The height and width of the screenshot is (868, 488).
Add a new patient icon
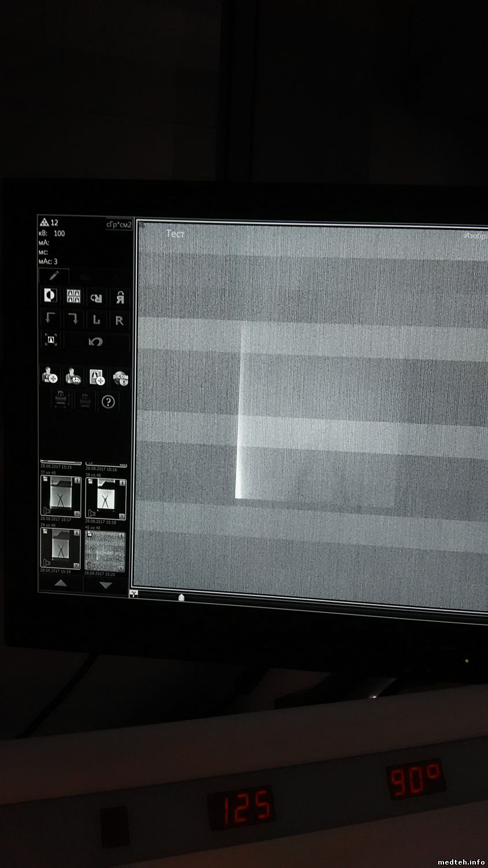[50, 377]
